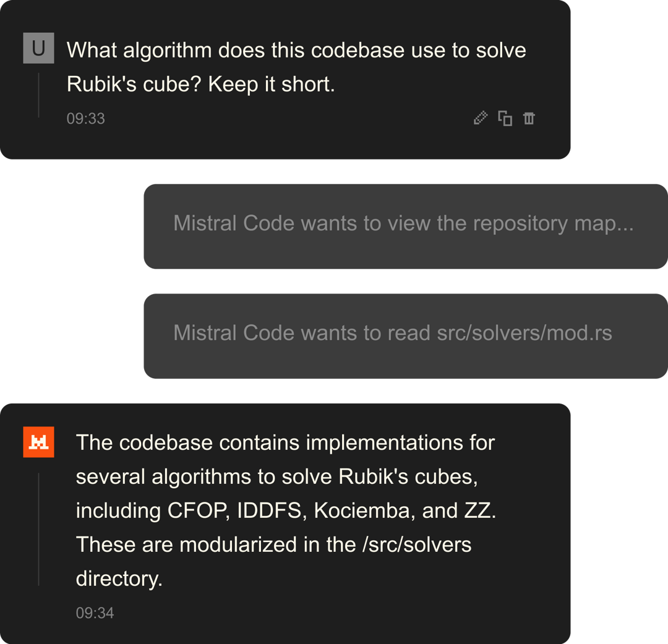Click the "Keep it short." user text

tap(272, 84)
